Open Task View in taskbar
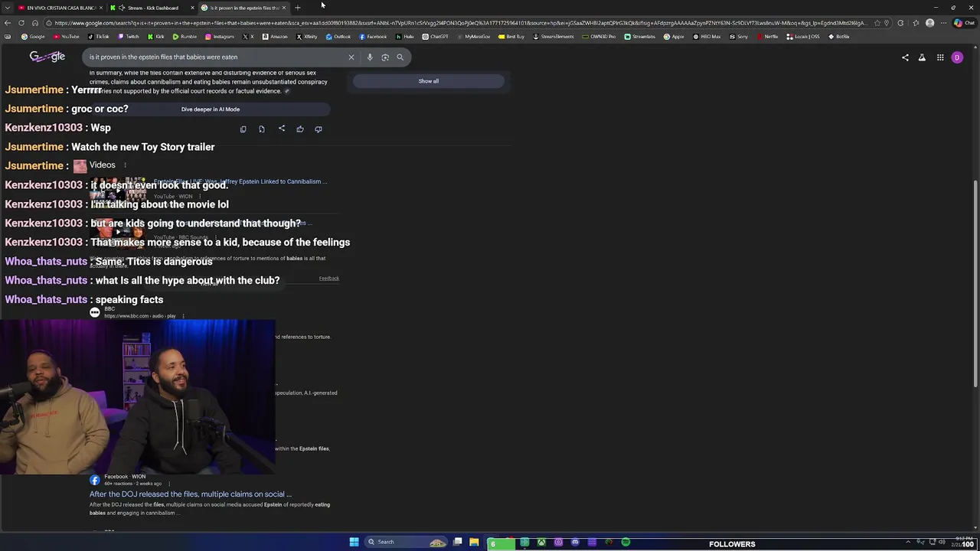Screen dimensions: 980x551 tap(457, 542)
